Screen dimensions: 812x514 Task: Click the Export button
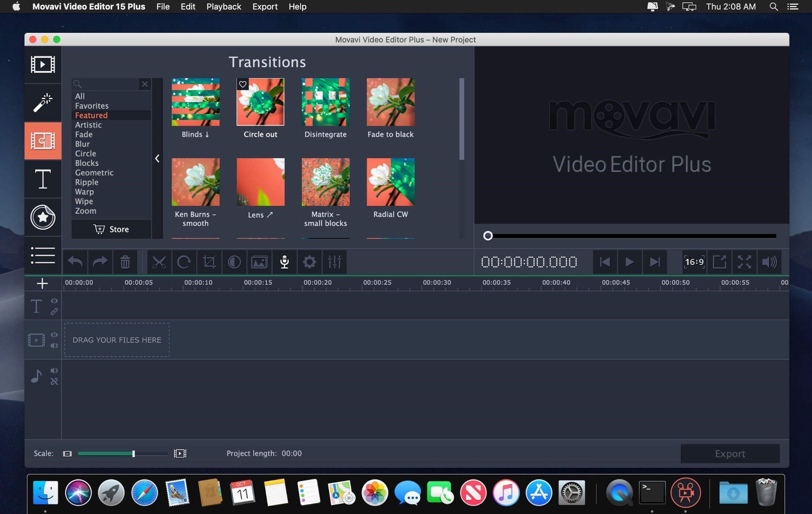tap(730, 453)
